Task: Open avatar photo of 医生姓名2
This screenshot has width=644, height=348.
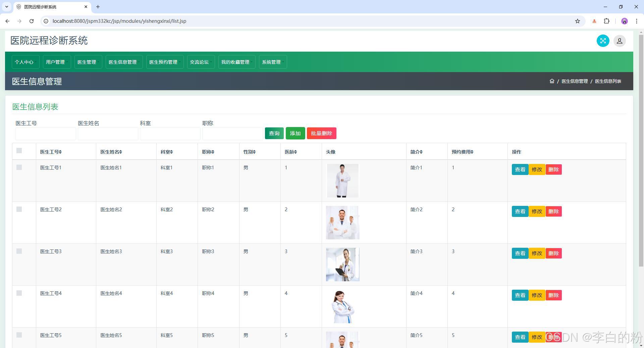Action: 342,223
